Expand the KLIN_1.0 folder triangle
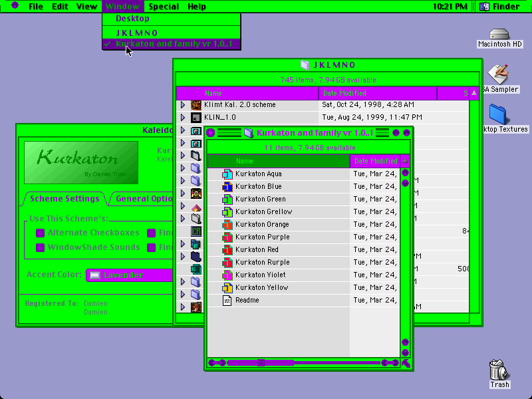 tap(182, 118)
